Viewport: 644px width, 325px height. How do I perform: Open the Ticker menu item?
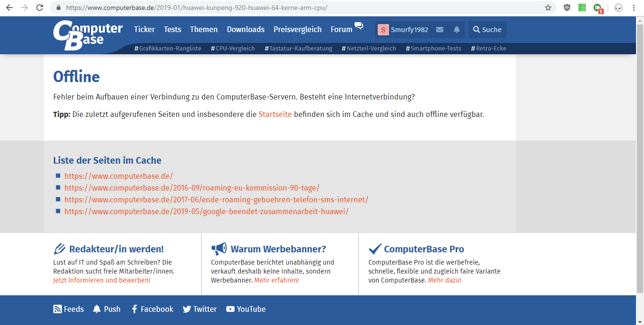[x=144, y=29]
